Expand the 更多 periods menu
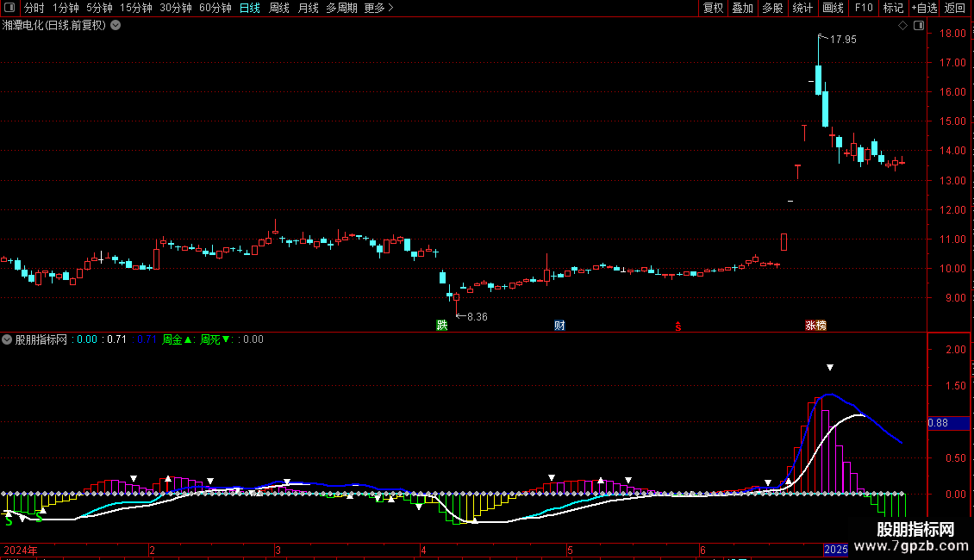Screen dimensions: 974x560 coord(378,8)
